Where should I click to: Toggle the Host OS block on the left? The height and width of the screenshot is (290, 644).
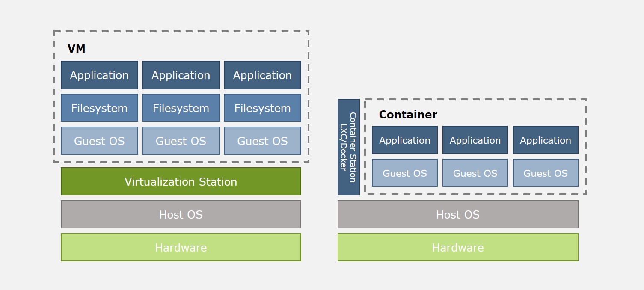[x=181, y=214]
